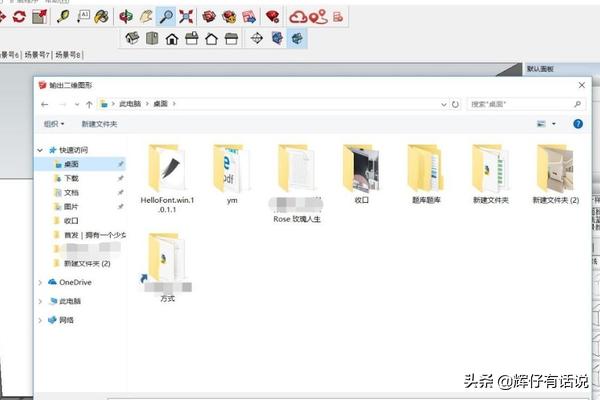Switch to the 场景号8 scene tab

tap(68, 54)
